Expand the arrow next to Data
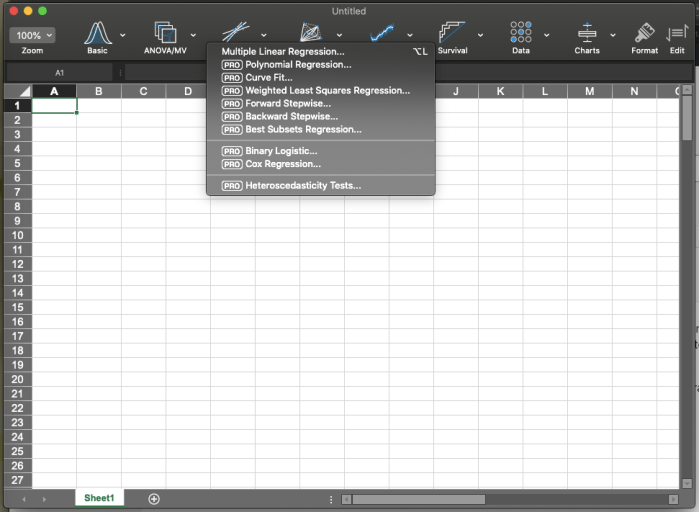 (546, 35)
